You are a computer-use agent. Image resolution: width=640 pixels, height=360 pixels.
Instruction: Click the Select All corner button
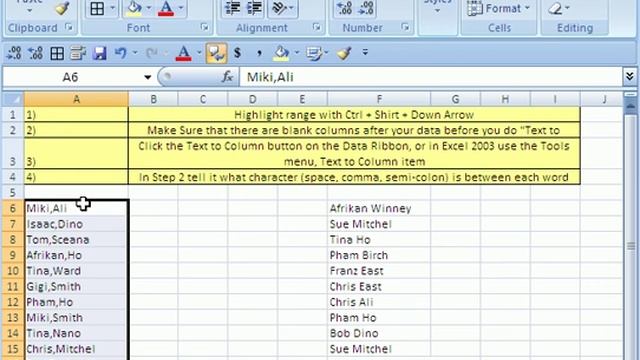click(x=13, y=99)
